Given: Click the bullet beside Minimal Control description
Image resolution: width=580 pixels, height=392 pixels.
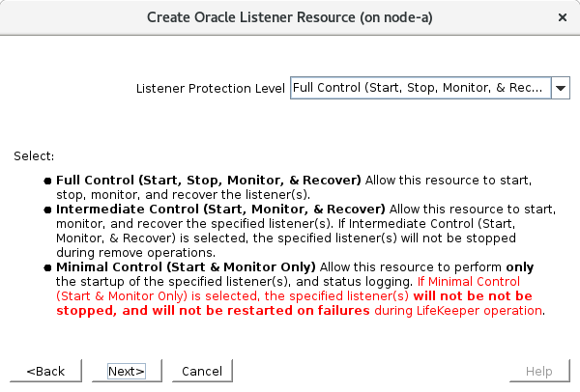Looking at the screenshot, I should (47, 266).
